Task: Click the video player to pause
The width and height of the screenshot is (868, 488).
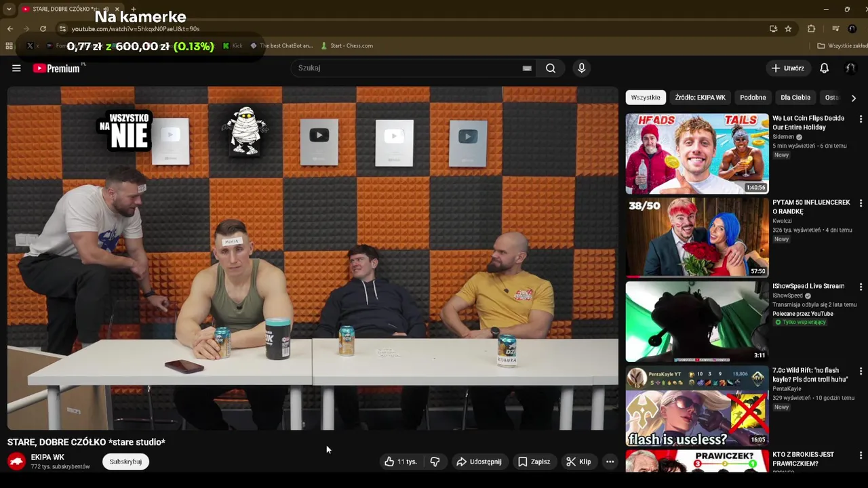Action: point(313,258)
